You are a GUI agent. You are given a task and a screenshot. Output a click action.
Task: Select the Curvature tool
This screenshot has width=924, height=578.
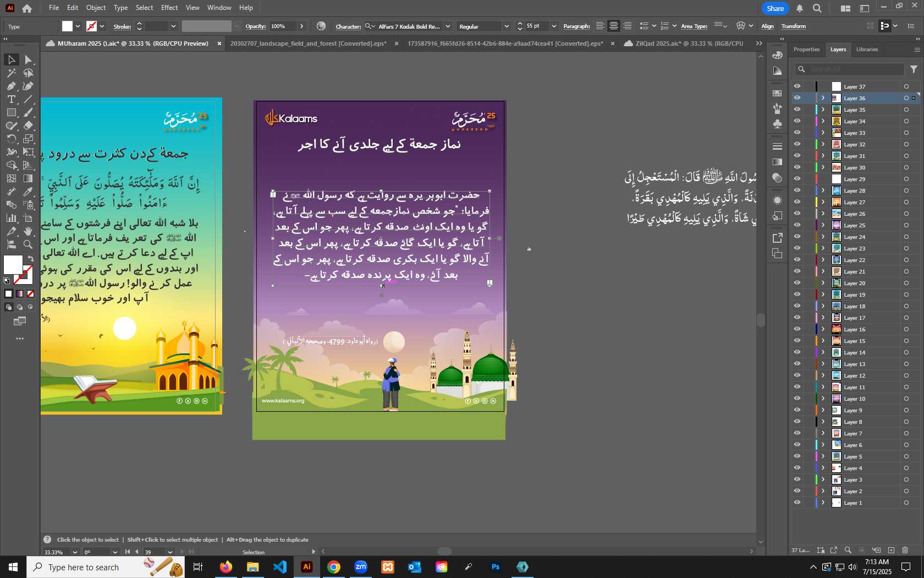(29, 86)
